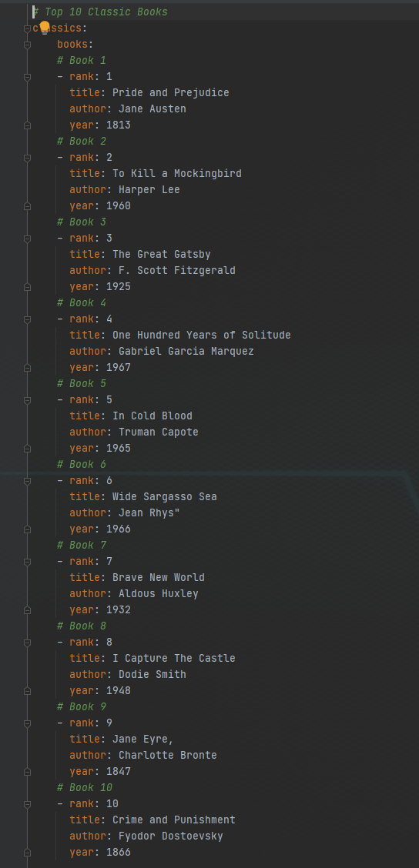Click the author 'Aldous Huxley'
419x868 pixels.
159,594
